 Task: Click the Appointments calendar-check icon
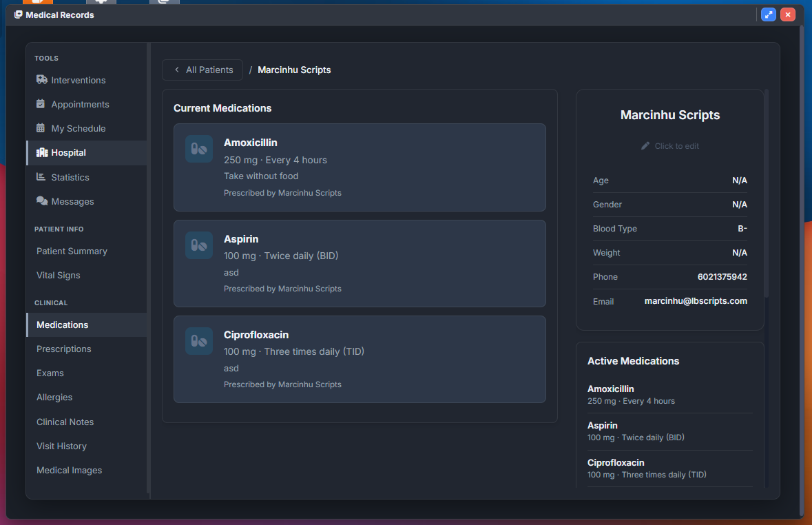pyautogui.click(x=41, y=103)
